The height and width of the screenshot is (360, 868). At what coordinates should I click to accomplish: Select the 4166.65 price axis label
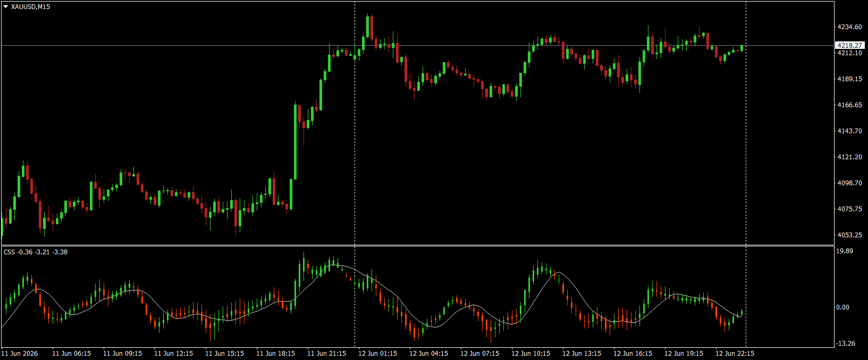click(849, 105)
